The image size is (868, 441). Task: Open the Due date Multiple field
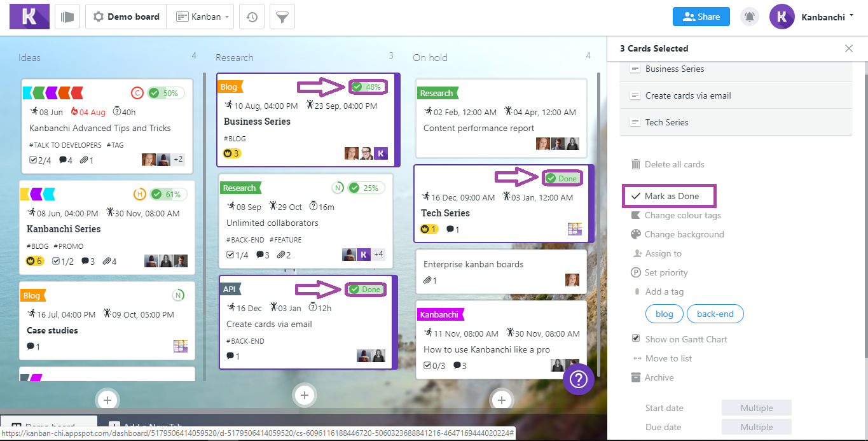[x=757, y=427]
